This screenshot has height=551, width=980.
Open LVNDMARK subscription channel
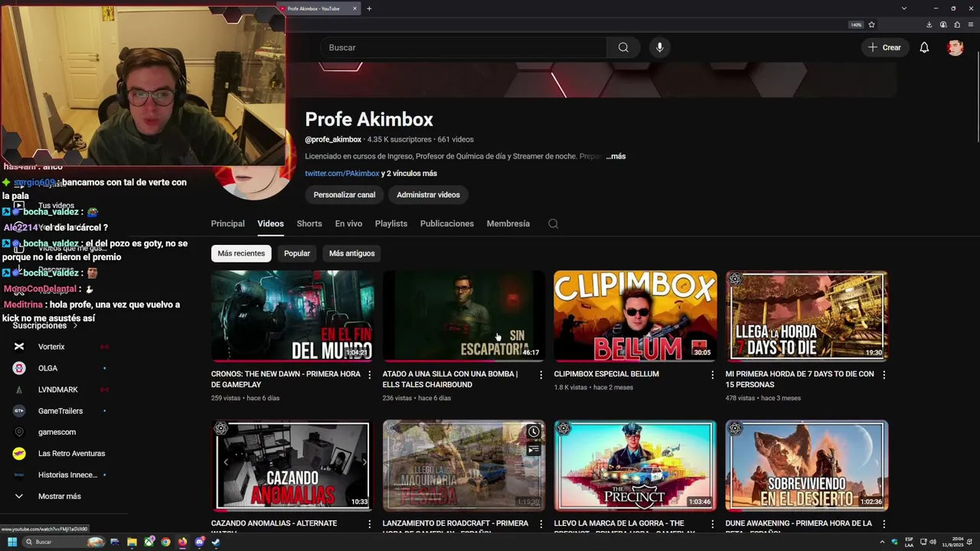tap(57, 390)
